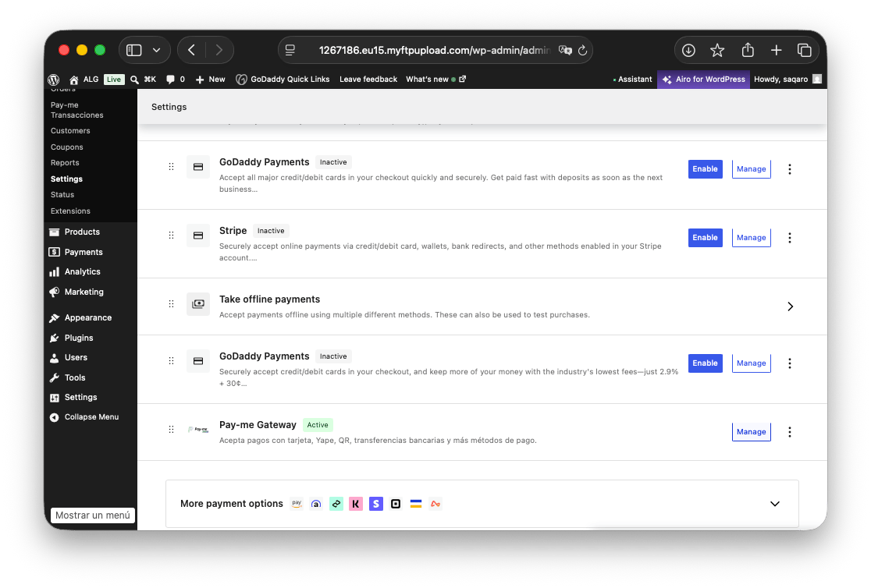Open Safari sidebar toggle icon
This screenshot has height=588, width=871.
click(x=134, y=50)
